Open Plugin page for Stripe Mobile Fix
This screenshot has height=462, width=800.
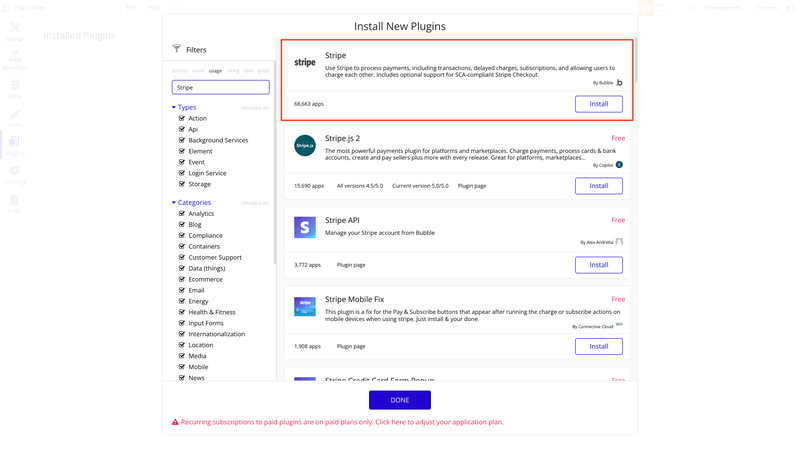point(351,346)
